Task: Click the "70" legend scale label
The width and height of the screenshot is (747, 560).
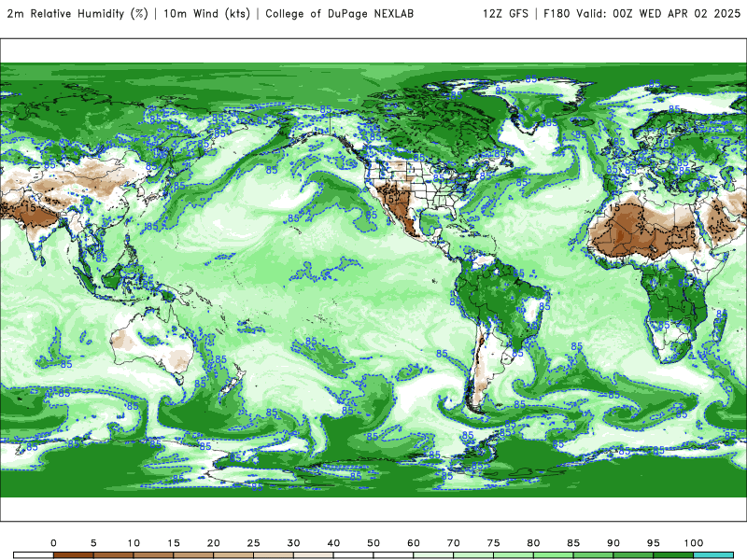Action: point(454,543)
